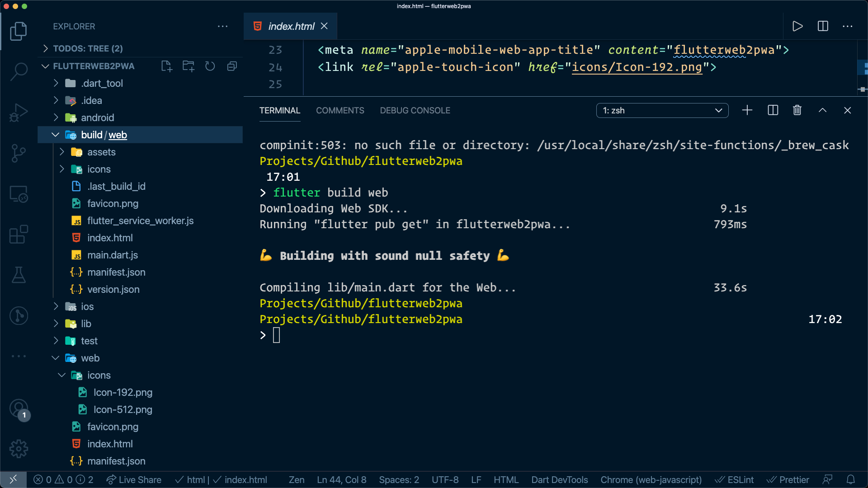The height and width of the screenshot is (488, 868).
Task: Click the New File icon in explorer
Action: 166,66
